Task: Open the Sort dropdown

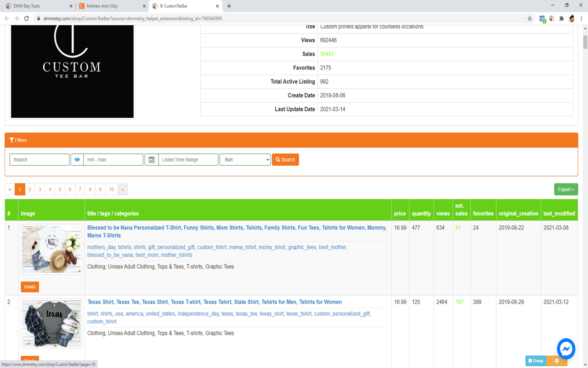Action: pyautogui.click(x=245, y=160)
